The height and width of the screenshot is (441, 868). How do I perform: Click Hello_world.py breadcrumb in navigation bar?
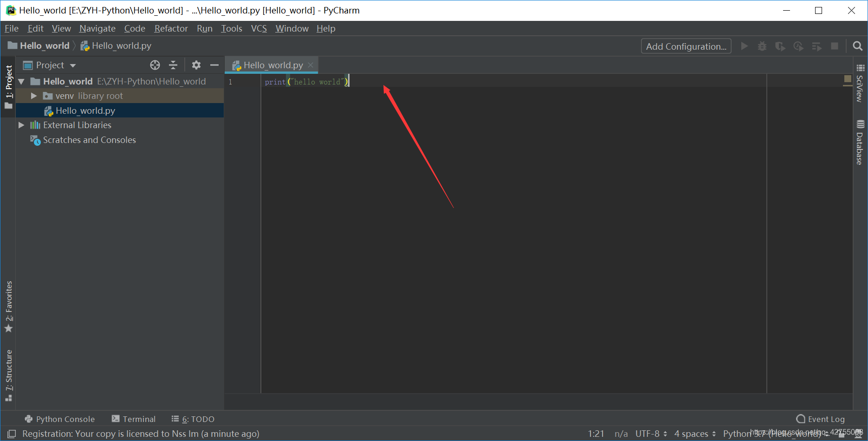[x=116, y=45]
